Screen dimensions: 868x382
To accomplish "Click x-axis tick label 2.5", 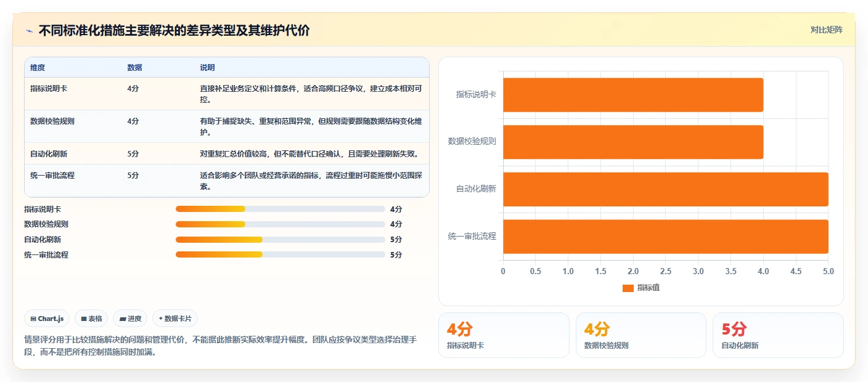I will coord(666,271).
